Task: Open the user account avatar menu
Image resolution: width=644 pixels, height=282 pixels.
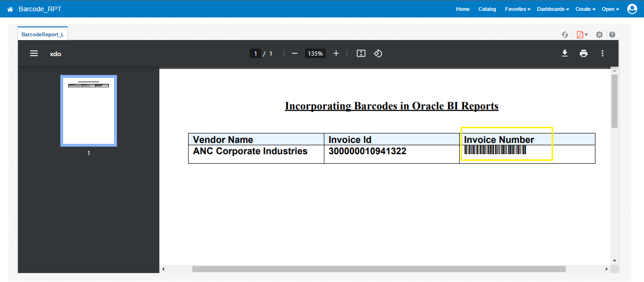Action: 632,8
